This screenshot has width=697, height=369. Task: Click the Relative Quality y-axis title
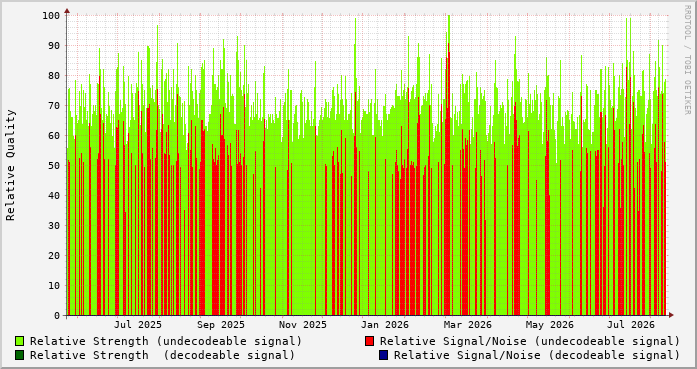click(11, 165)
